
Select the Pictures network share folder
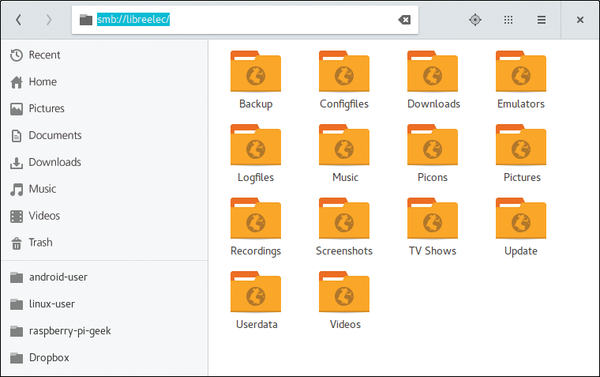point(521,154)
